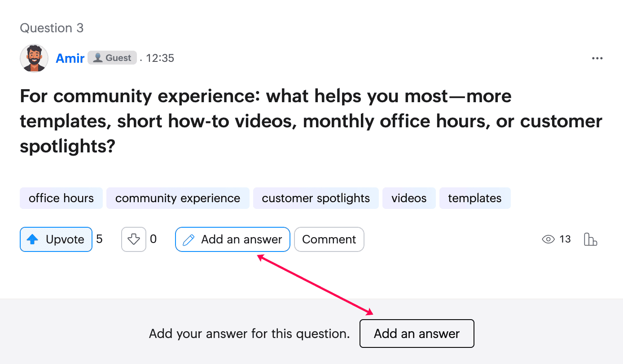This screenshot has height=364, width=623.
Task: Open the Comment box for this question
Action: (x=329, y=239)
